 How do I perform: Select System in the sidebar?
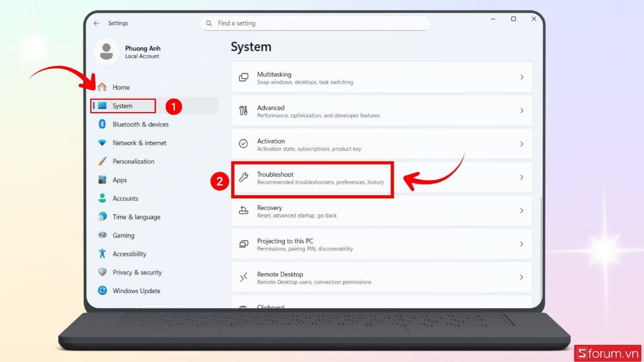tap(155, 106)
